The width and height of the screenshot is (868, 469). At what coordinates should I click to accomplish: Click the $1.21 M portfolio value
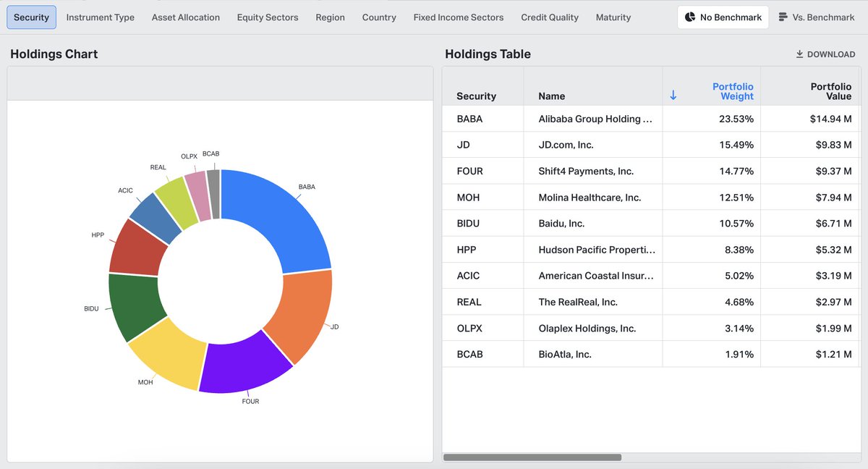[833, 354]
